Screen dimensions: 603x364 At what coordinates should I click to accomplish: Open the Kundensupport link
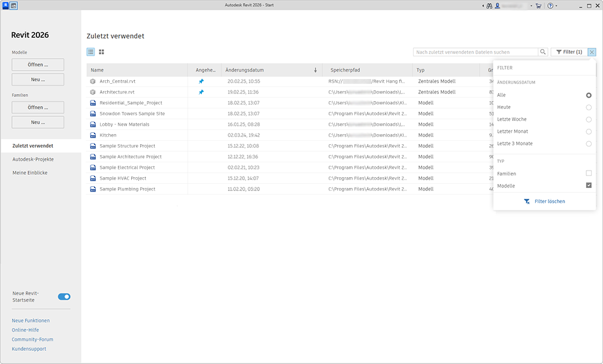[29, 349]
